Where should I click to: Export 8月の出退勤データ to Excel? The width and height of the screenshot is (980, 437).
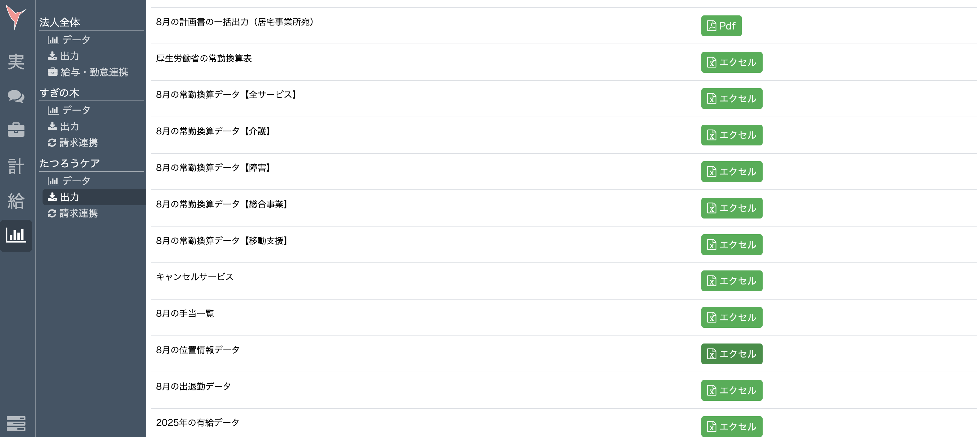[x=731, y=390]
